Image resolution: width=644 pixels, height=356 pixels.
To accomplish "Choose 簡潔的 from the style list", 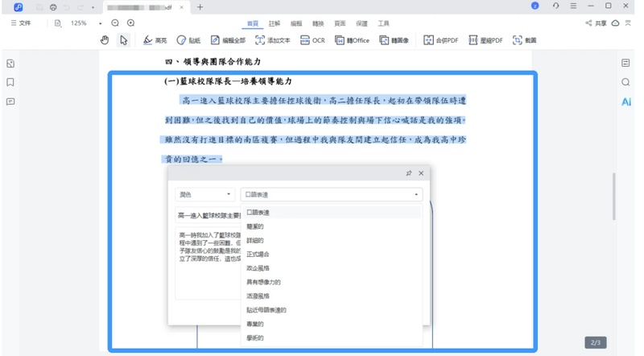I will tap(332, 226).
